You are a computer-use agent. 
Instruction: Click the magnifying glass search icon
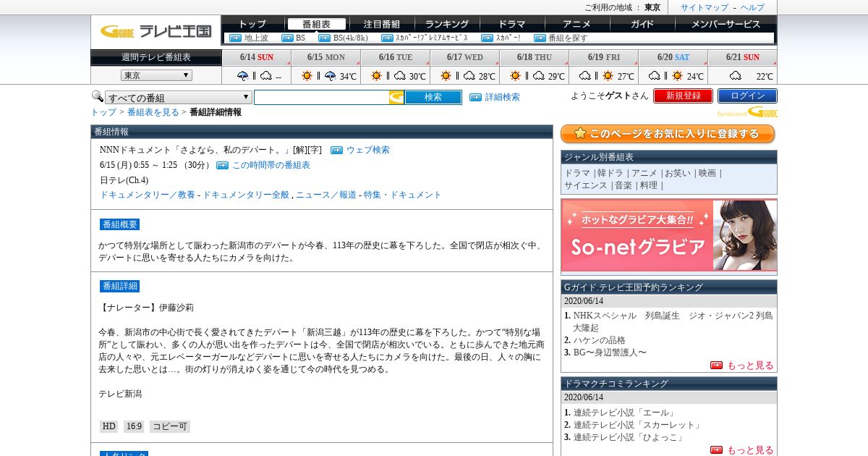coord(97,96)
